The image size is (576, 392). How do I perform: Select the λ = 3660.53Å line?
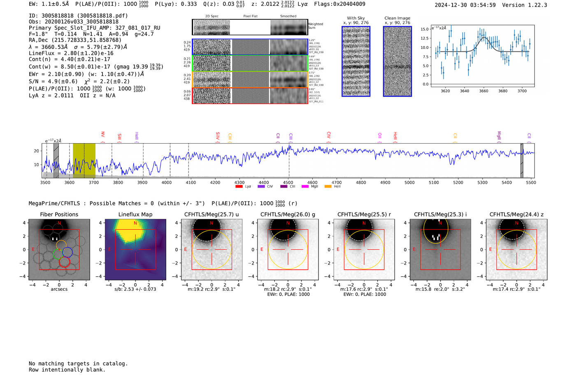78,47
